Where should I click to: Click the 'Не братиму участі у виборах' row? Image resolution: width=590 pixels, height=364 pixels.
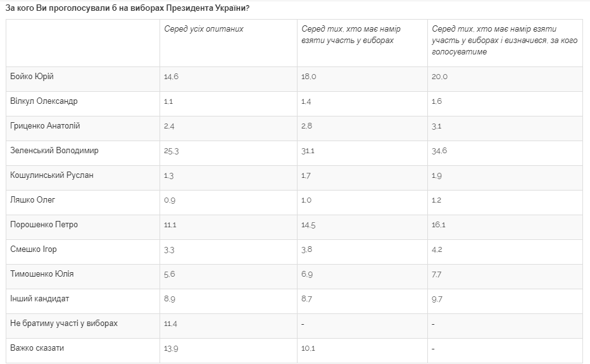tap(64, 323)
